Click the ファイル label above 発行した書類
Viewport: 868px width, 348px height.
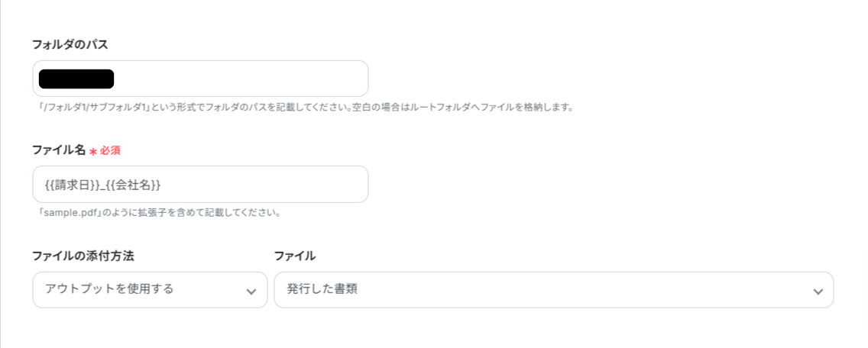pos(295,256)
